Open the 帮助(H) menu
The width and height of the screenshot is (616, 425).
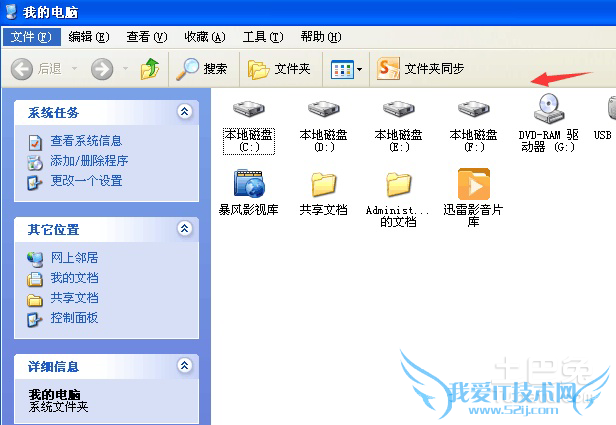tap(321, 37)
